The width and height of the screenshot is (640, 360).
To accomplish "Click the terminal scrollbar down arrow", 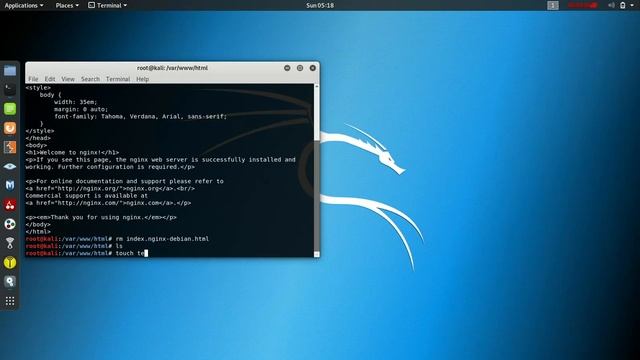I will tap(316, 254).
